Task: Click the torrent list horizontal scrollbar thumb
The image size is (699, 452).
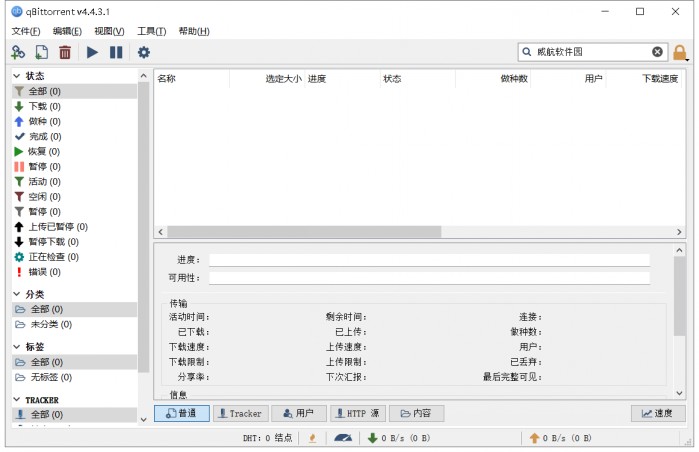Action: click(x=304, y=232)
